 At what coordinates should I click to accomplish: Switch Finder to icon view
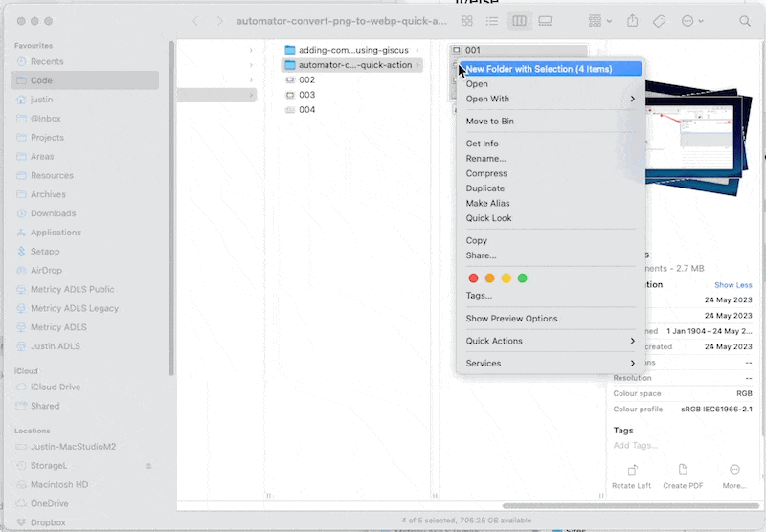467,21
